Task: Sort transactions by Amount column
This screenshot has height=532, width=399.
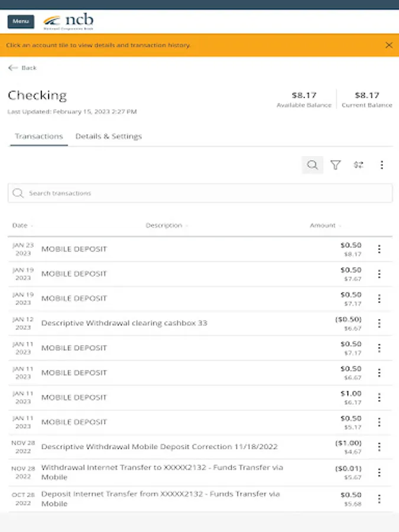Action: pos(325,226)
